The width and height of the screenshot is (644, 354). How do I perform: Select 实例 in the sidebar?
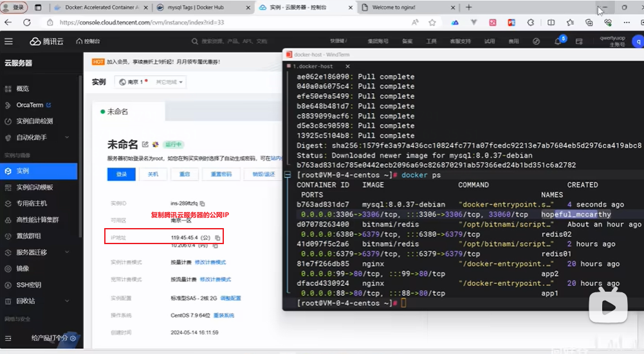click(39, 171)
